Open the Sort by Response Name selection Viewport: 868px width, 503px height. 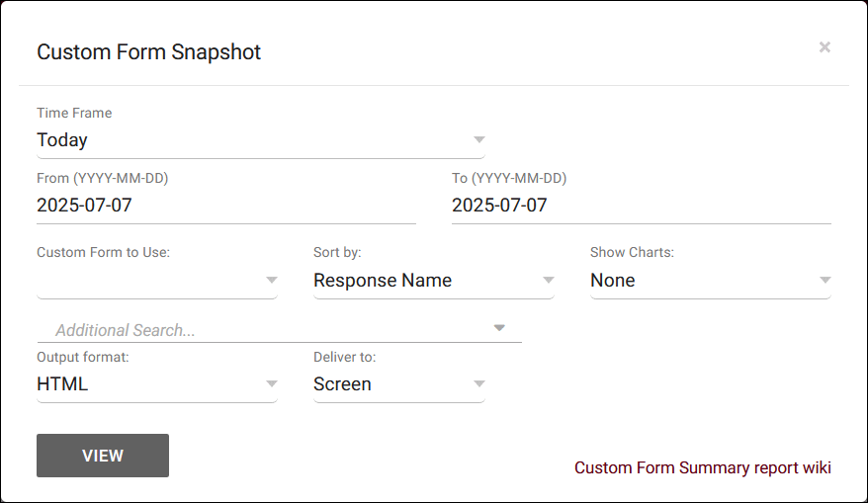point(423,281)
